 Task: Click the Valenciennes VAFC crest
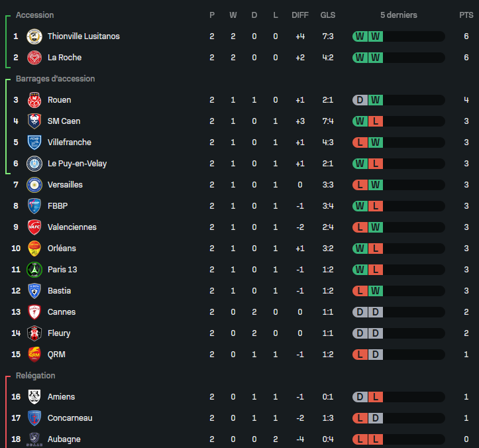[34, 227]
